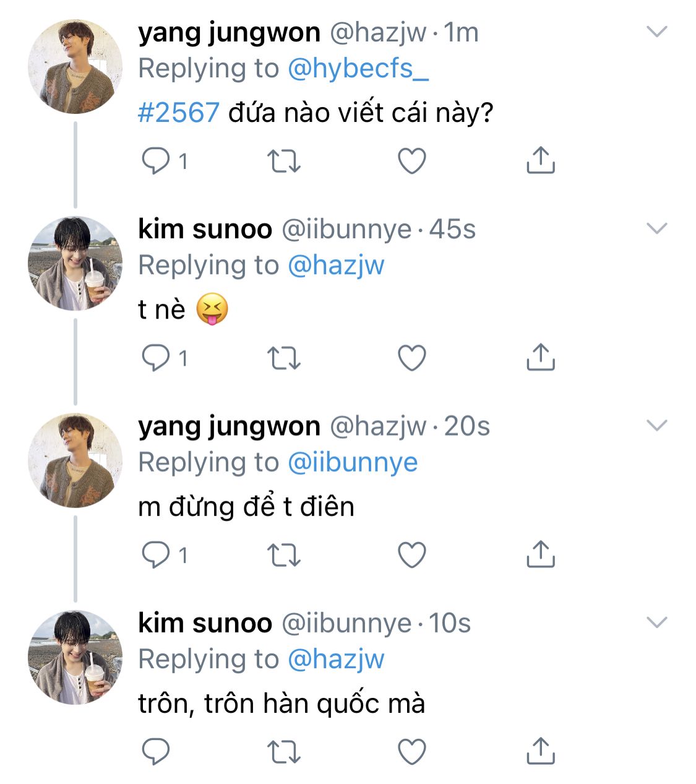The height and width of the screenshot is (784, 696).
Task: Open the @iibunnye mention in yang jungwon's reply
Action: coord(353,462)
